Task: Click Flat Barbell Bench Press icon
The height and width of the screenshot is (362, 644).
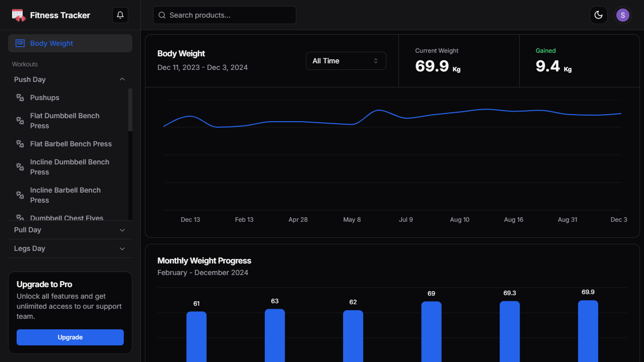Action: [x=20, y=144]
